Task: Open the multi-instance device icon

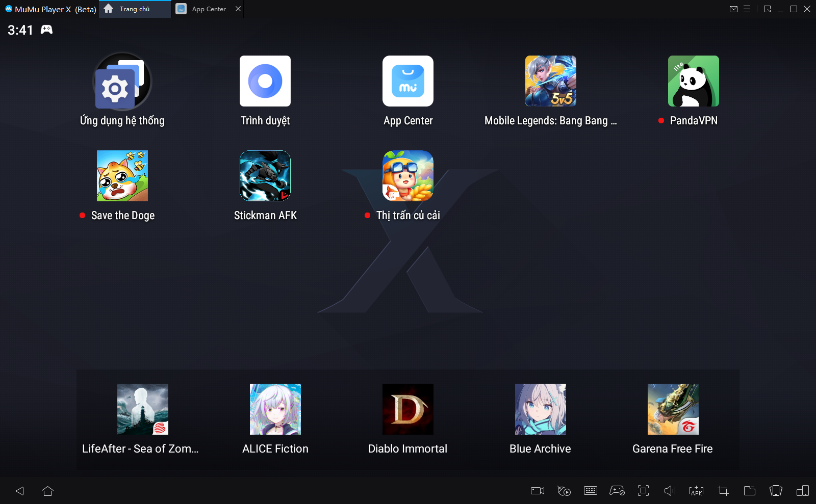Action: [802, 491]
